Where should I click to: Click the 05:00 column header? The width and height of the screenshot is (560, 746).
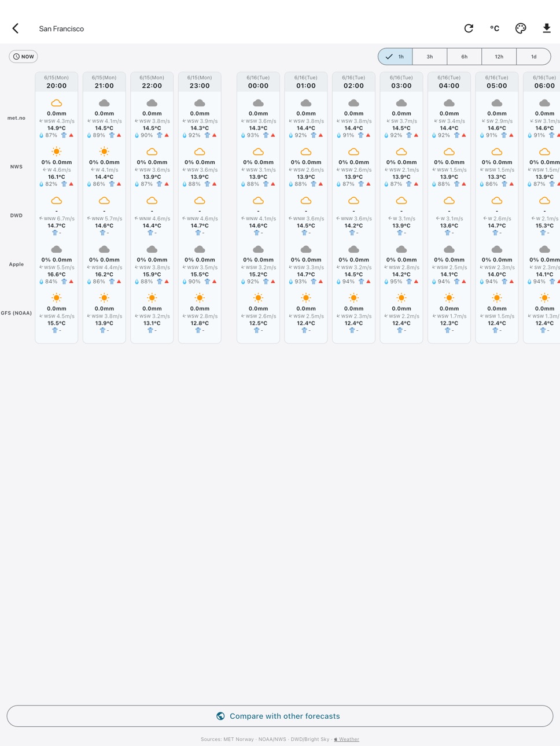[x=497, y=82]
